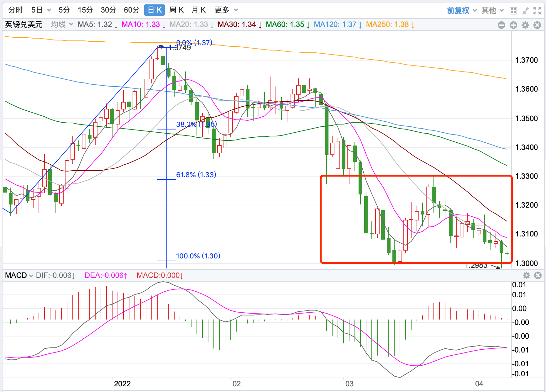Expand the 5日 period dropdown arrow
This screenshot has width=546, height=392.
click(x=49, y=10)
